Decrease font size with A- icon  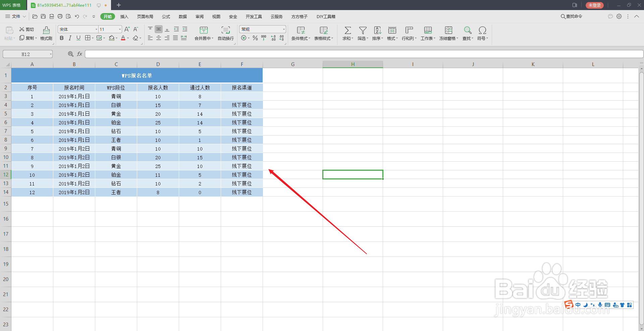pos(136,29)
